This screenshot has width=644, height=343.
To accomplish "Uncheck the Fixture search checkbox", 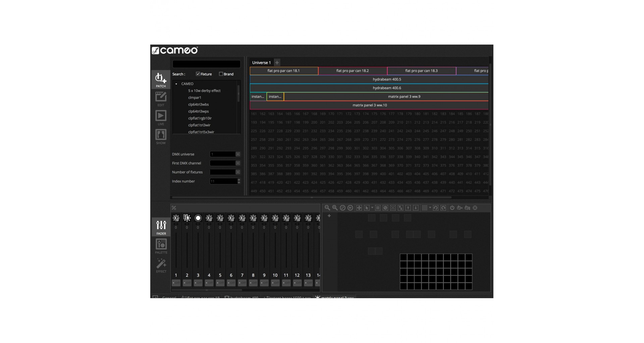I will [x=198, y=74].
